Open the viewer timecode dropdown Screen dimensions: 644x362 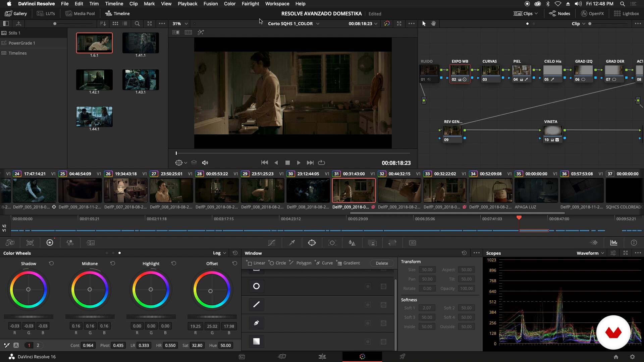click(363, 23)
